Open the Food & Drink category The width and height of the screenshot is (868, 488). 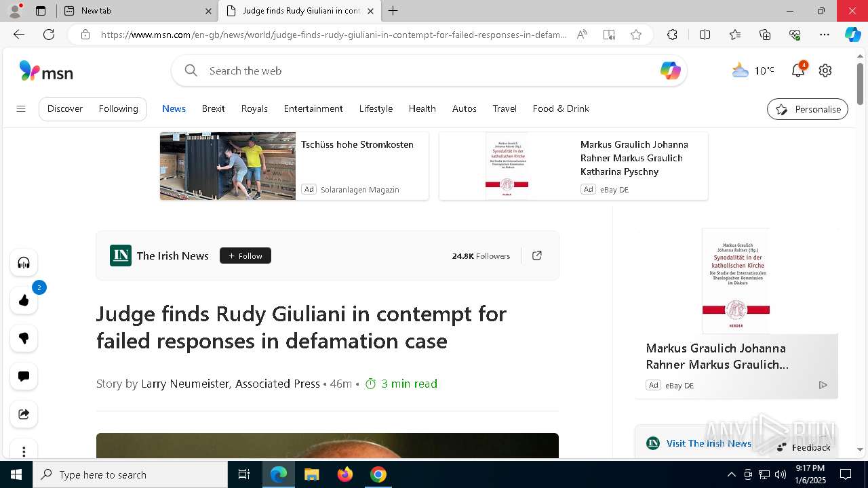(561, 108)
